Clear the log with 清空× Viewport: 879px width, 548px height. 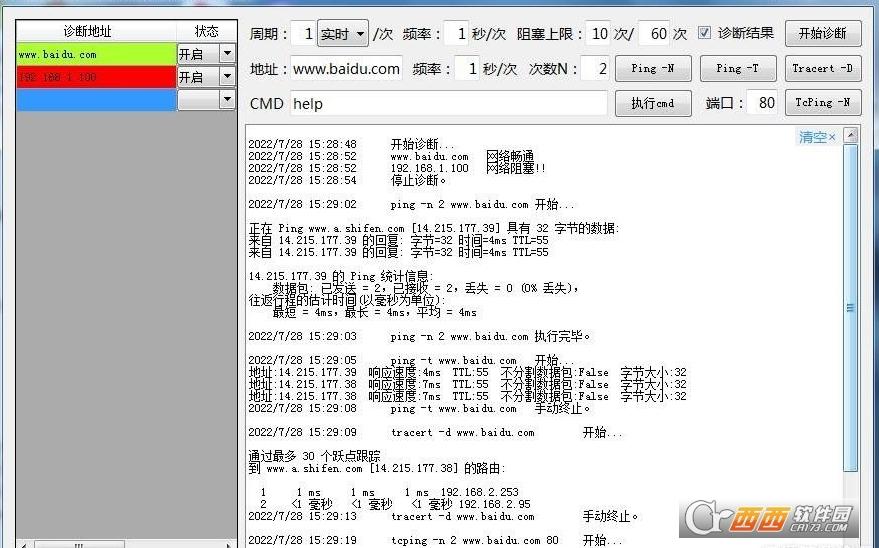point(817,137)
